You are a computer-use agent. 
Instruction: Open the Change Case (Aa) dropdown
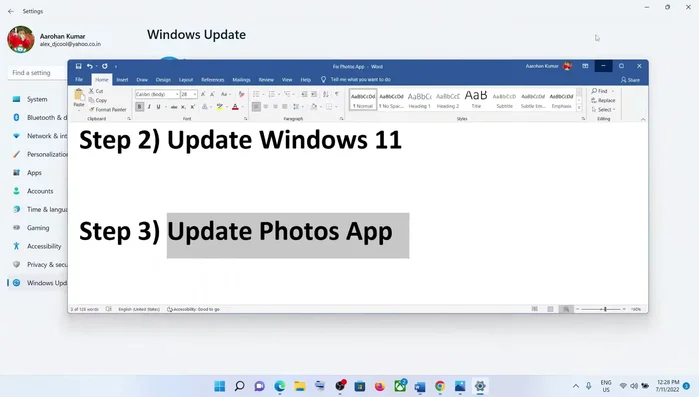226,94
